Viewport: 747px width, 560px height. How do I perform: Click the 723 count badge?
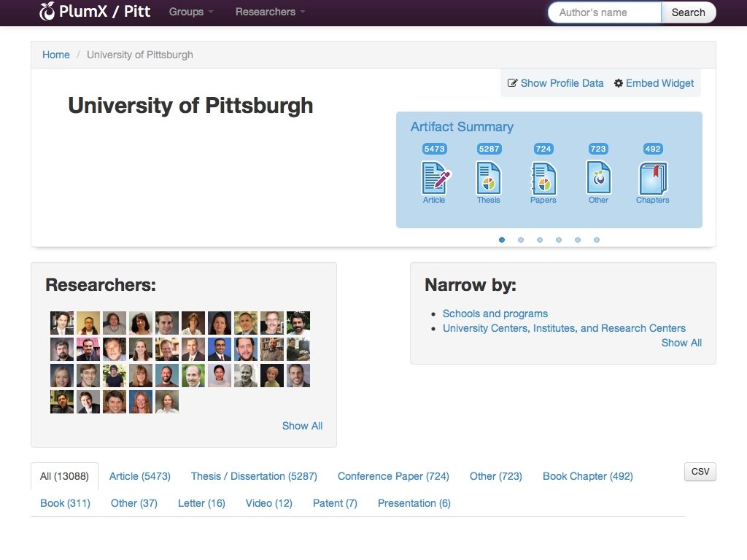click(x=598, y=149)
